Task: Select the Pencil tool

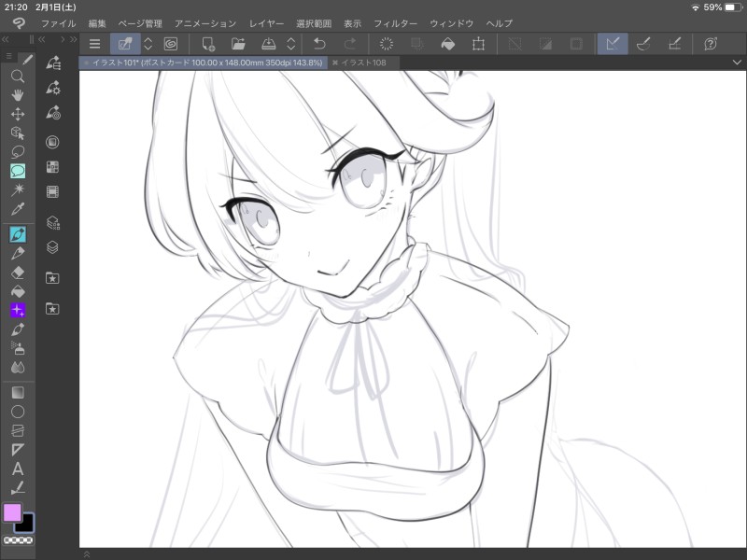Action: pyautogui.click(x=18, y=253)
